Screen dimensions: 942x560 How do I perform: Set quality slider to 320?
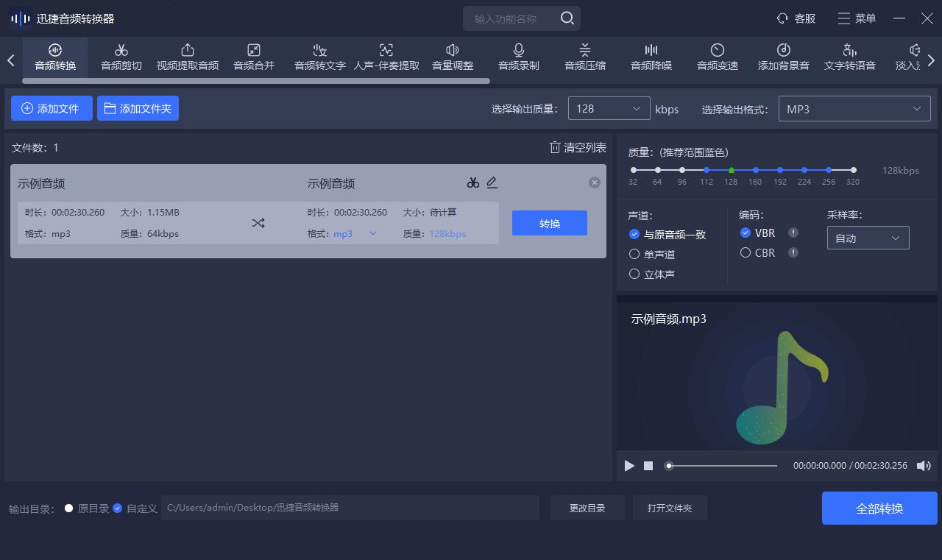click(x=853, y=170)
